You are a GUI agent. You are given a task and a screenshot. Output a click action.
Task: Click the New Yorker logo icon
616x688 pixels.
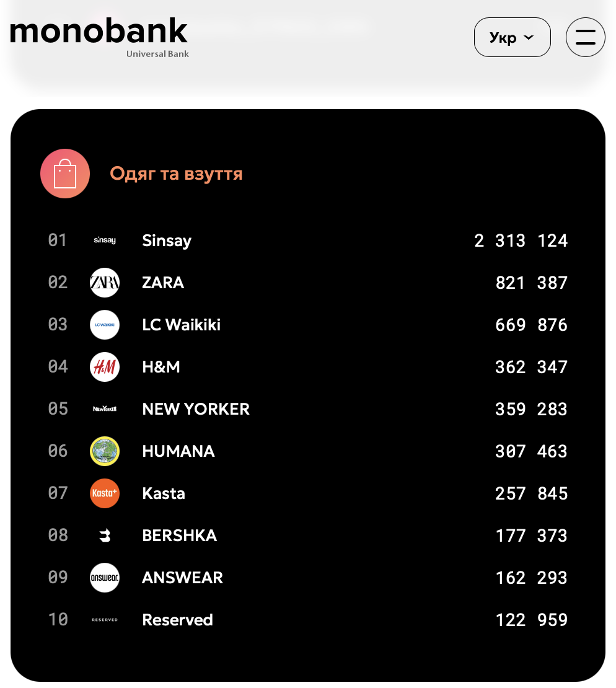(x=104, y=409)
